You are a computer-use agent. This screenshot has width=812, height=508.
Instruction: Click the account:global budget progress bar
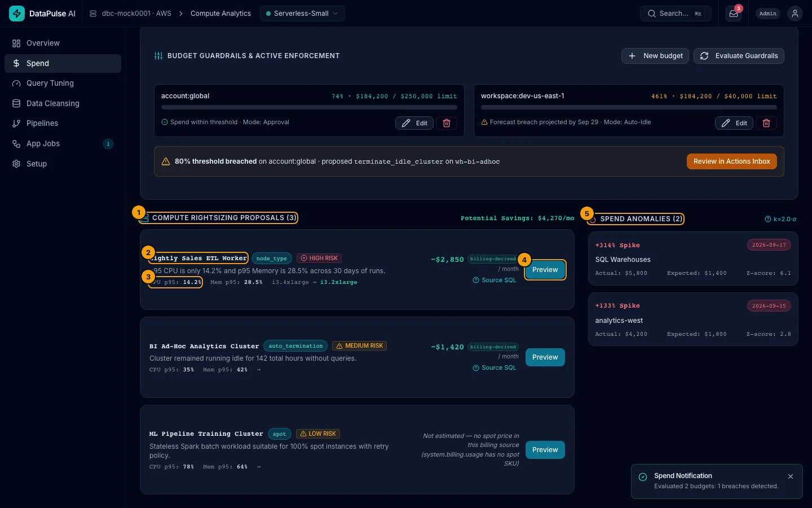[309, 107]
